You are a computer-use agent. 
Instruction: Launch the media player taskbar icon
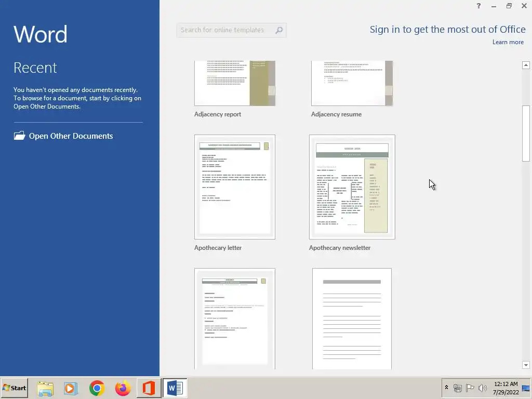pos(71,388)
